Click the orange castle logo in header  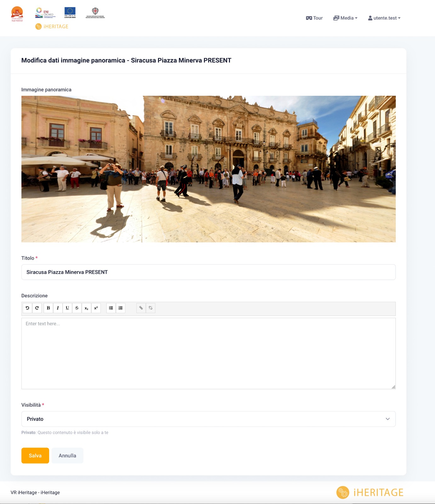click(17, 14)
